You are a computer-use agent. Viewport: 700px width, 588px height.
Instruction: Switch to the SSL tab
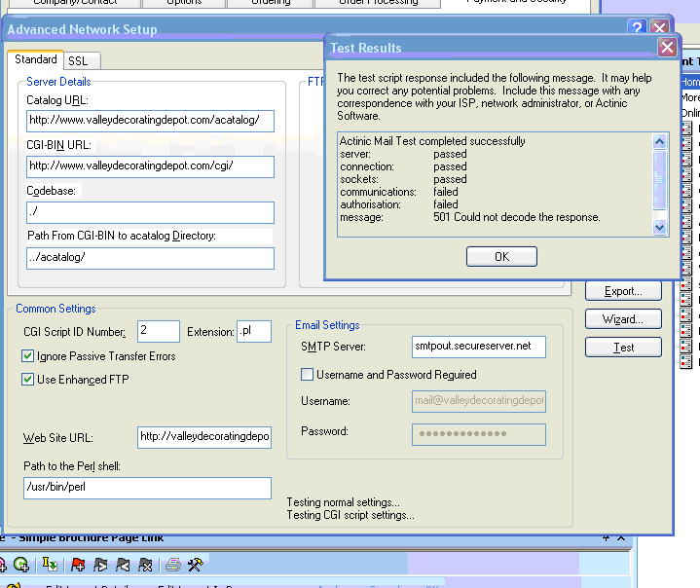pos(78,61)
